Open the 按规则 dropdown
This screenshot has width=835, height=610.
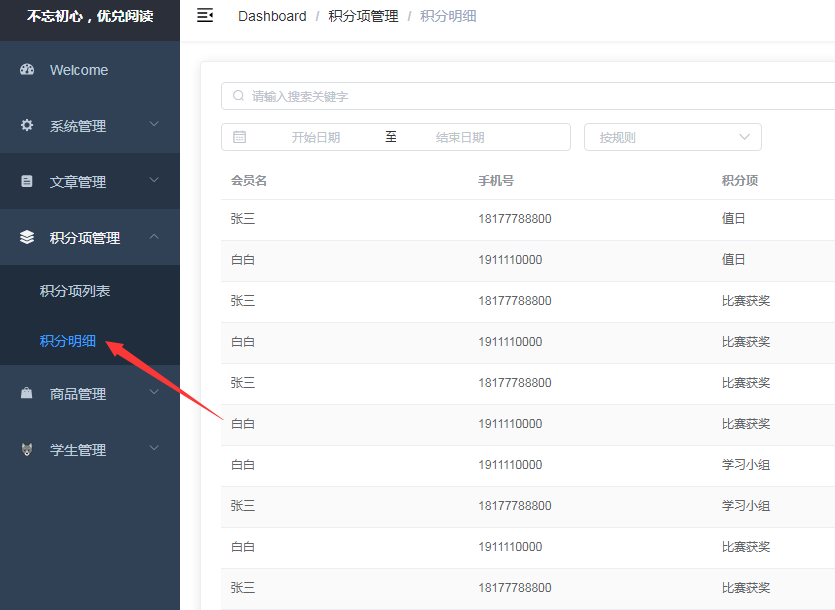(673, 137)
